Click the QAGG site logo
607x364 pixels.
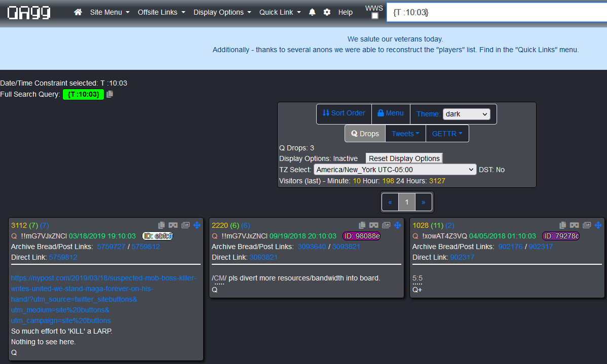click(29, 12)
